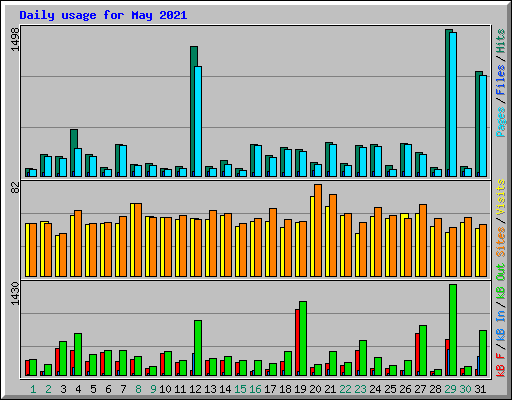This screenshot has width=512, height=400.
Task: Click the 'Pages' legend label
Action: (500, 122)
